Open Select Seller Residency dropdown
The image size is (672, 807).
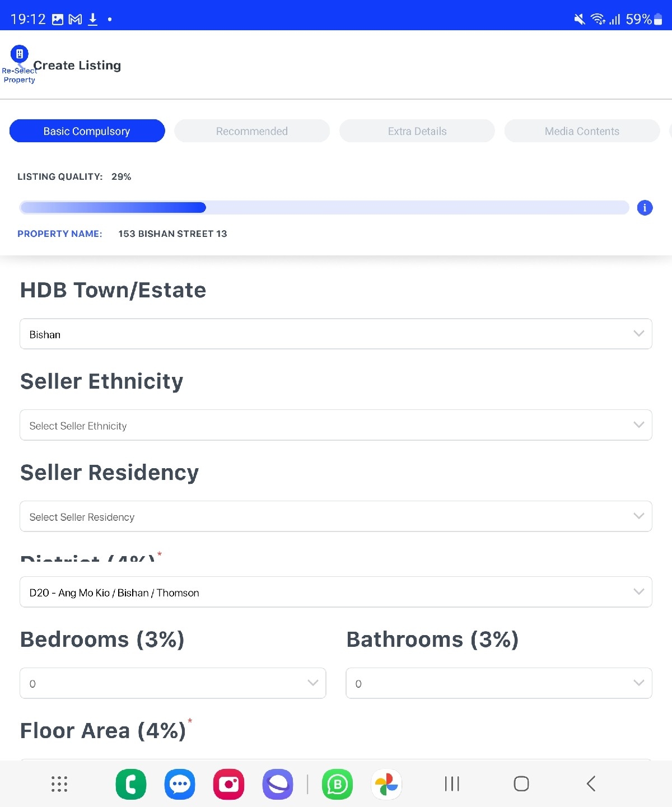(x=336, y=516)
